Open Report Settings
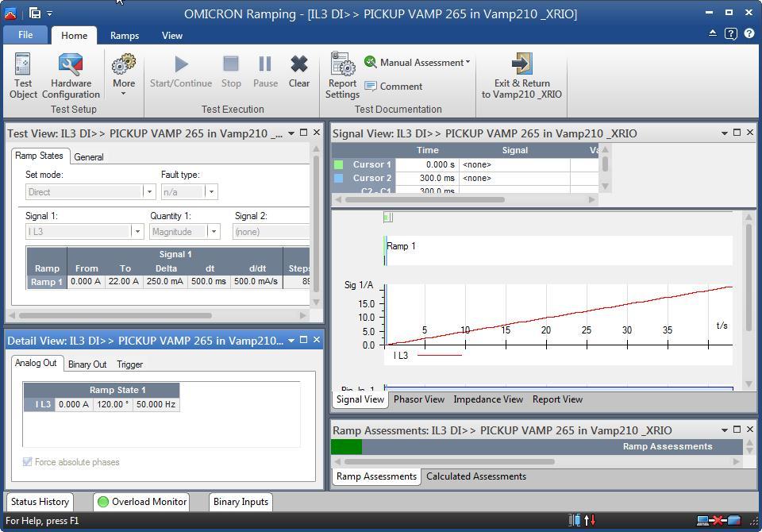Viewport: 762px width, 532px height. [x=343, y=76]
